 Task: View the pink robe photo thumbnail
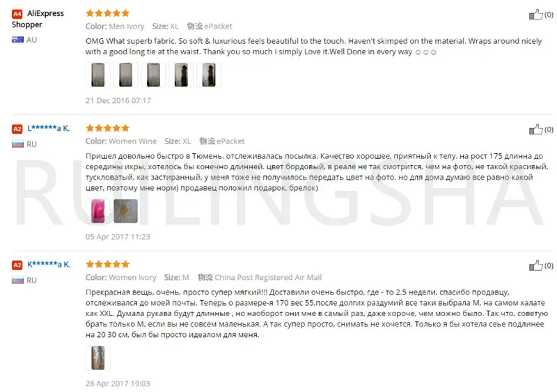pyautogui.click(x=97, y=211)
